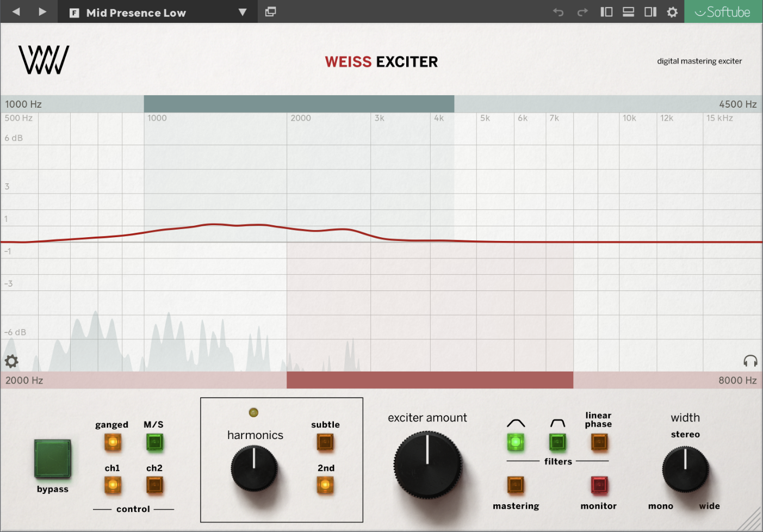Screen dimensions: 763x532
Task: Click the headphone listen icon
Action: point(751,361)
